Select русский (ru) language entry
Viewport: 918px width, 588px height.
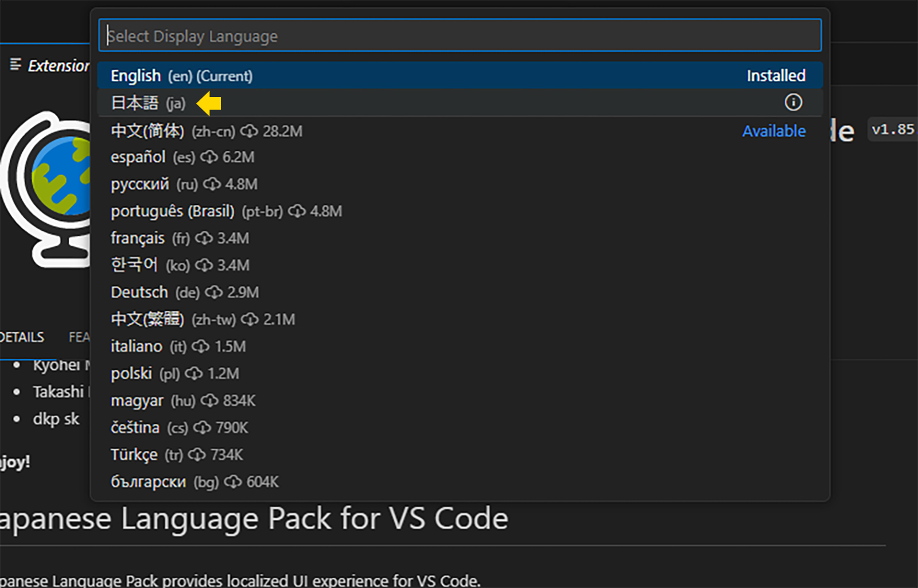(x=460, y=184)
